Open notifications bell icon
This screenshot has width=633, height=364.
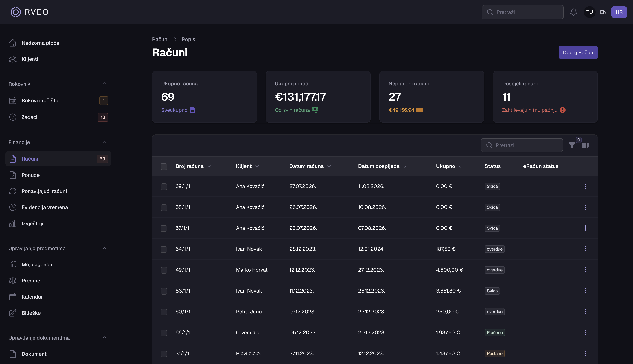point(573,12)
